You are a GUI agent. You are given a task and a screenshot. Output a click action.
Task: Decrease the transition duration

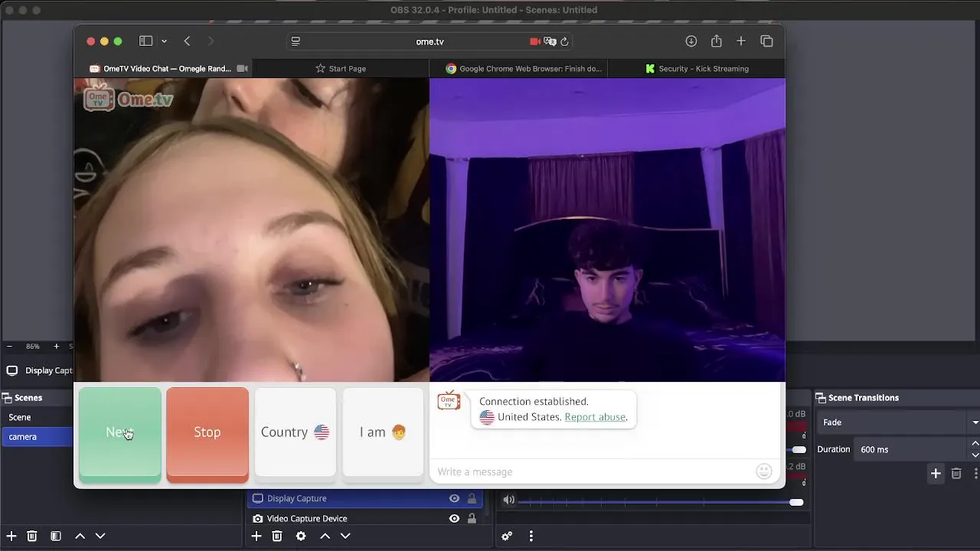[x=975, y=455]
